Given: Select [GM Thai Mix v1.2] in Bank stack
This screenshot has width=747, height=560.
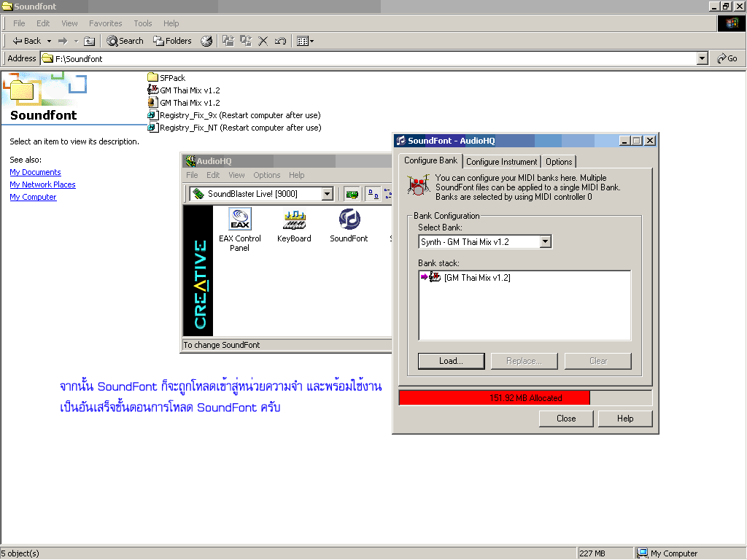Looking at the screenshot, I should point(477,278).
